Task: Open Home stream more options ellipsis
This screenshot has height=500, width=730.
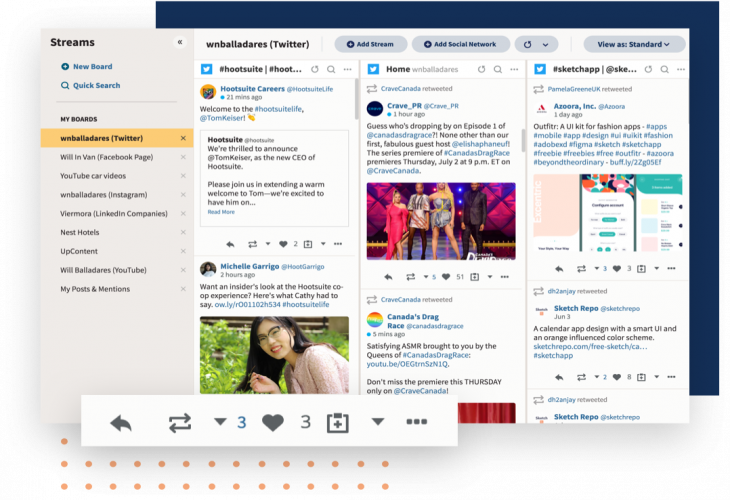Action: 514,69
